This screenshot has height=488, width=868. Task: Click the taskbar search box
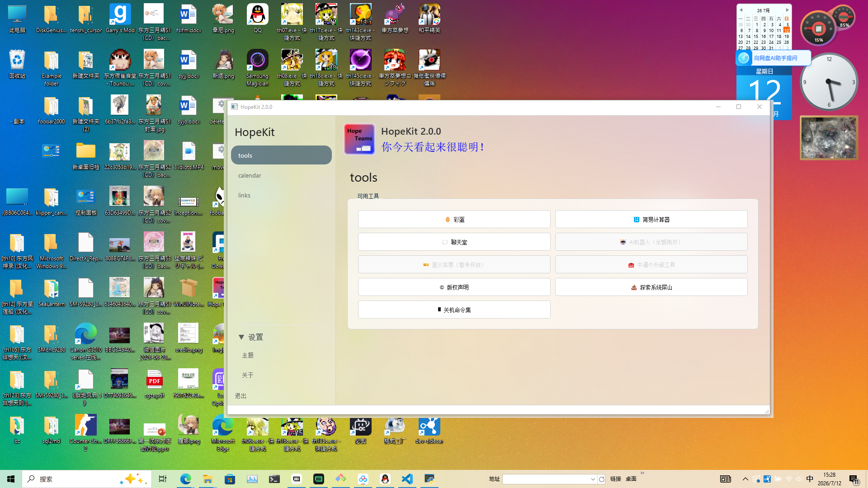point(87,479)
